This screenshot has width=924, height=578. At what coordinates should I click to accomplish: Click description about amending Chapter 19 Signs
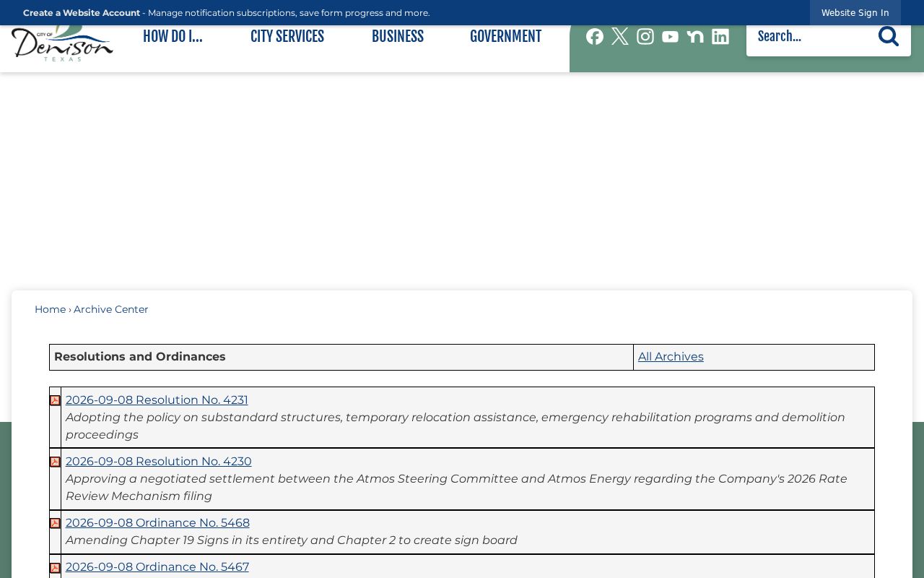pyautogui.click(x=292, y=540)
